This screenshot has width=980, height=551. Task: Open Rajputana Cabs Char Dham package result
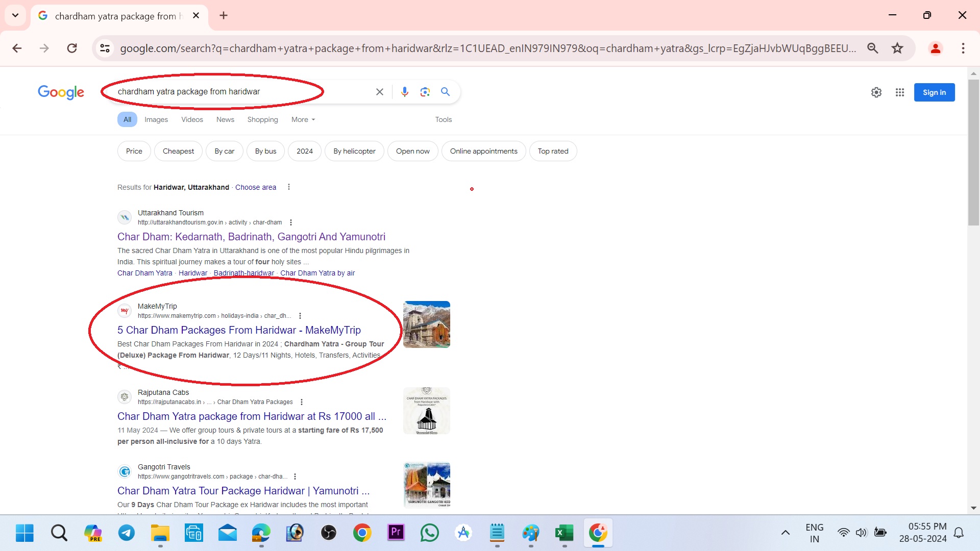pos(252,416)
